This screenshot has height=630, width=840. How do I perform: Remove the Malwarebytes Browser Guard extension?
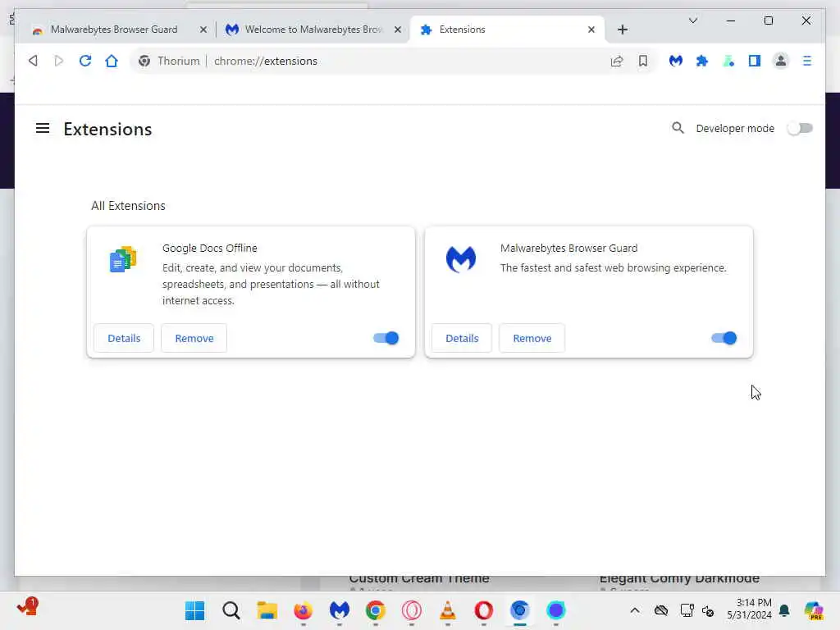tap(532, 338)
